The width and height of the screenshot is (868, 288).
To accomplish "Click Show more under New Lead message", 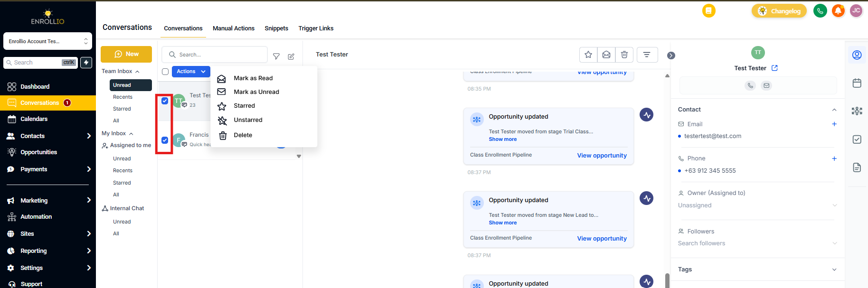I will coord(502,223).
